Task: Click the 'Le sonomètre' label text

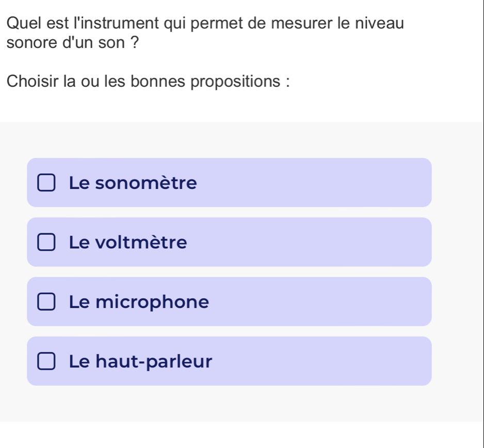Action: [x=133, y=183]
